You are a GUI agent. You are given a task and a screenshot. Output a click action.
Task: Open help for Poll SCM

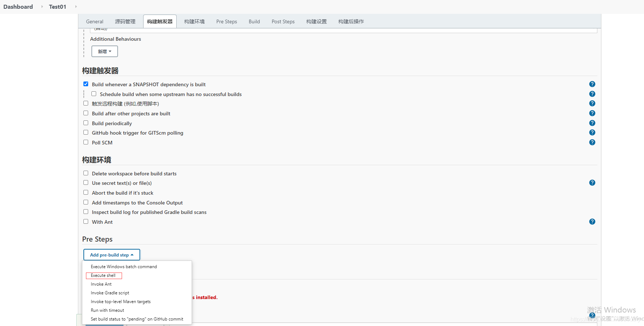(x=592, y=142)
